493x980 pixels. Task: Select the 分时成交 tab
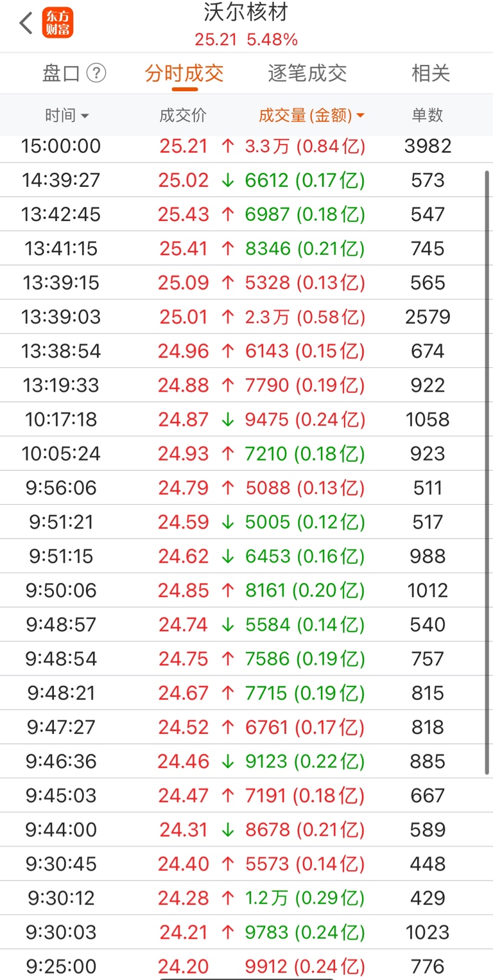[x=184, y=73]
